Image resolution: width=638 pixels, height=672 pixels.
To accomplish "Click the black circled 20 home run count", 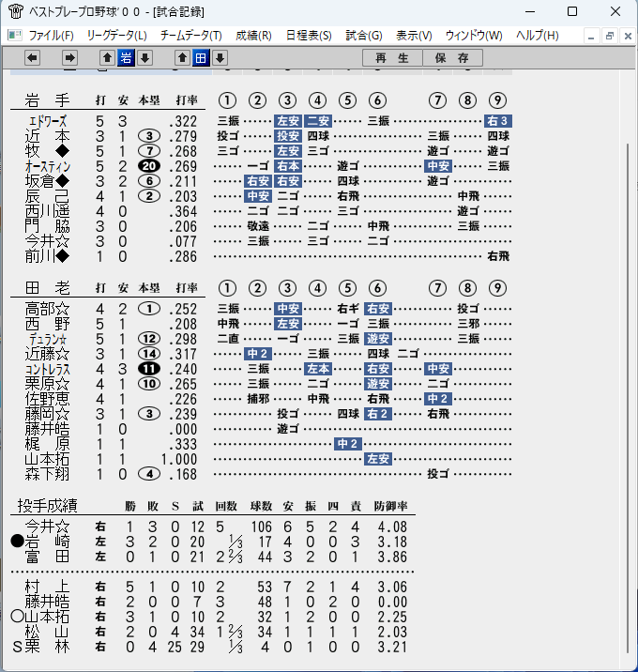I will [149, 166].
